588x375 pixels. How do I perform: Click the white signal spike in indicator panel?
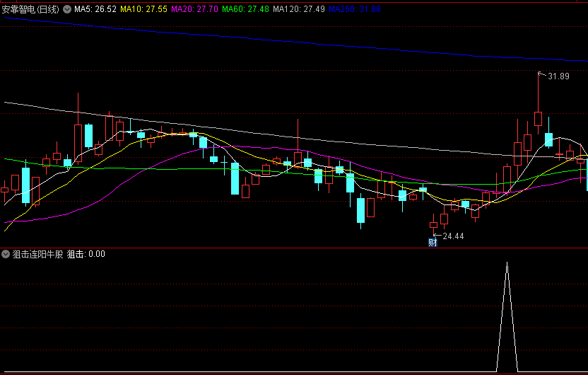[x=507, y=317]
